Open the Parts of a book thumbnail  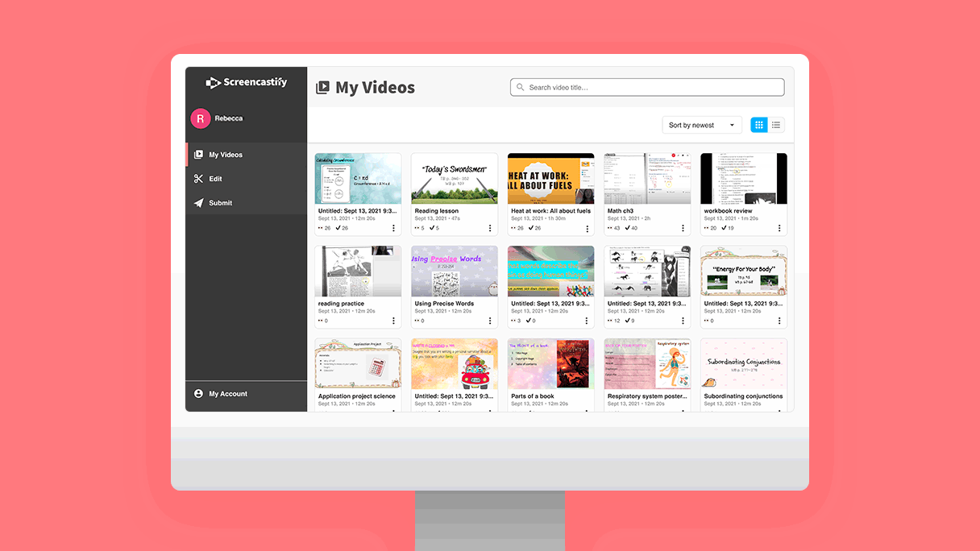pos(550,363)
